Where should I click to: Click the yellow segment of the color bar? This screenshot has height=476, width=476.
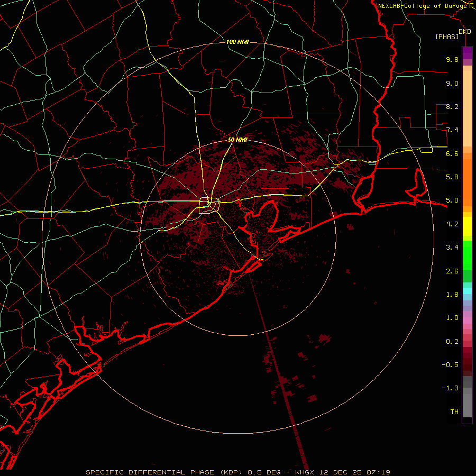(x=467, y=226)
